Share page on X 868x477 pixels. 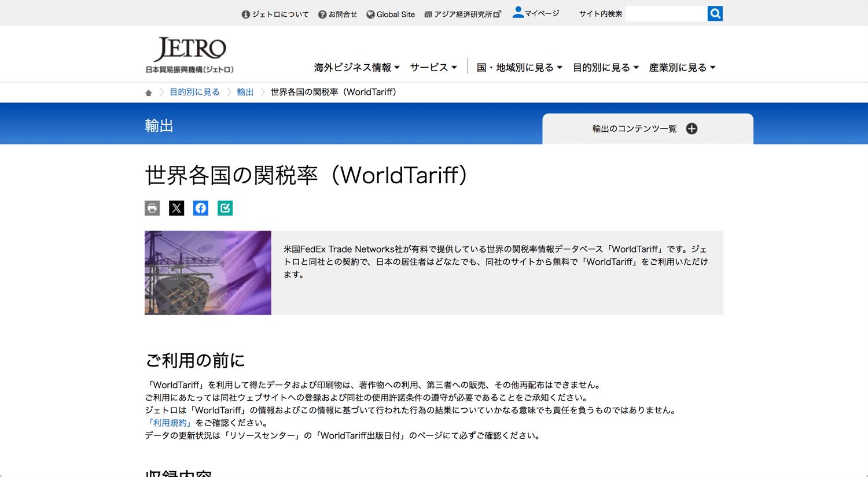176,208
